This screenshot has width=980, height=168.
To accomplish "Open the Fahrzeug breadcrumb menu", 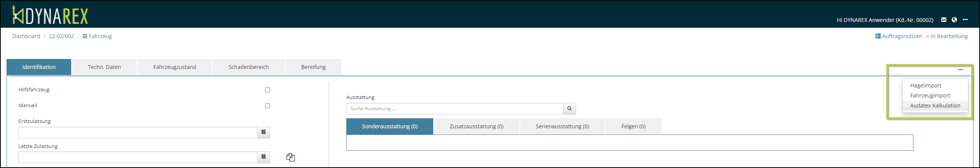I will pyautogui.click(x=97, y=36).
